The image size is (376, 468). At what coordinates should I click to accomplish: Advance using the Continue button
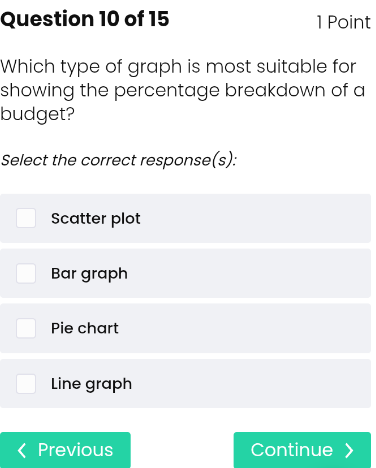click(x=302, y=450)
